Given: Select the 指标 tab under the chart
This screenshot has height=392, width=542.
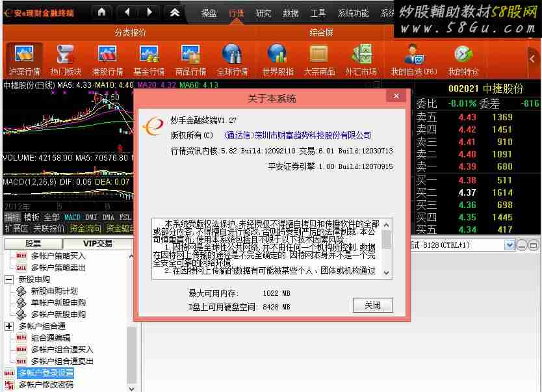Looking at the screenshot, I should click(12, 217).
